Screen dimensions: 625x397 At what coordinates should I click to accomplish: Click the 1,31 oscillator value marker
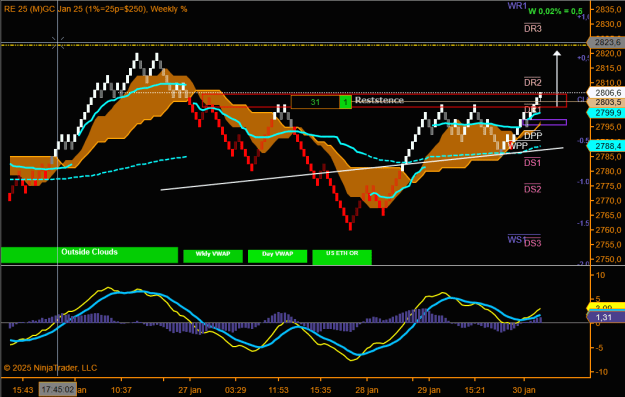coord(606,317)
